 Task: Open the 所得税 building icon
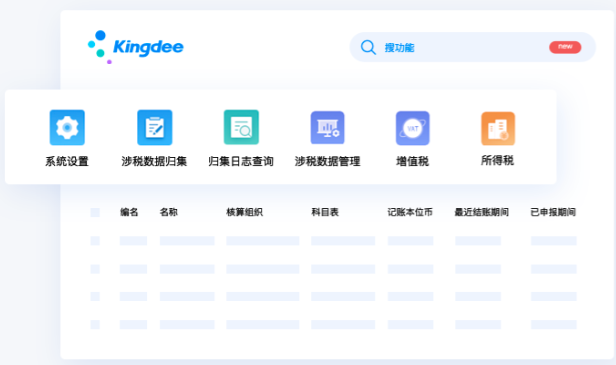(x=498, y=128)
